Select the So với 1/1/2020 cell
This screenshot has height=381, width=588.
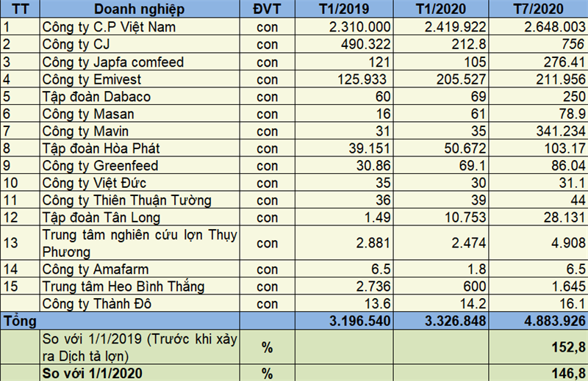[x=140, y=373]
